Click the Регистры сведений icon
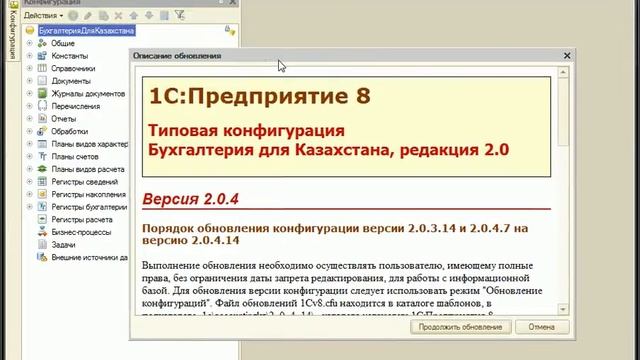640x360 pixels. 42,181
